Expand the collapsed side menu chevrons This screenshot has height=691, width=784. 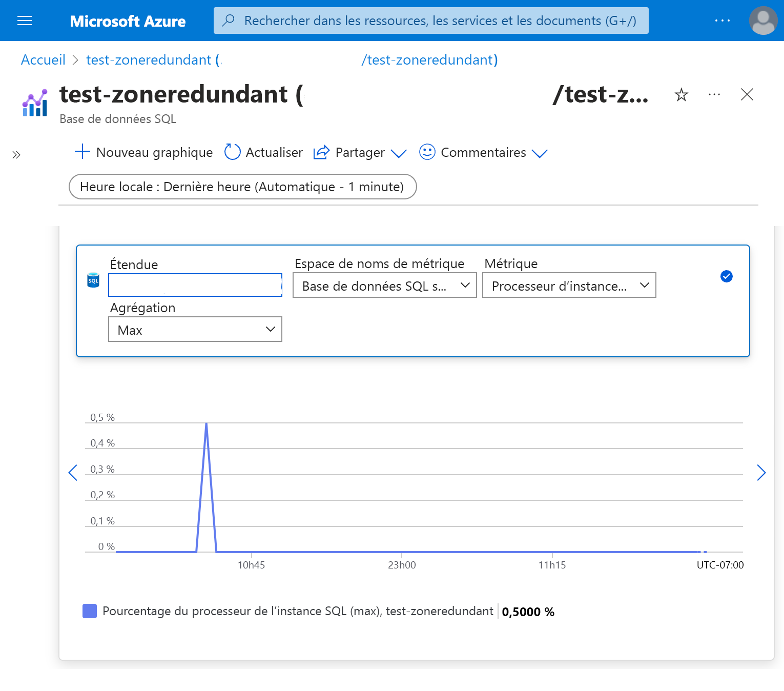coord(16,155)
